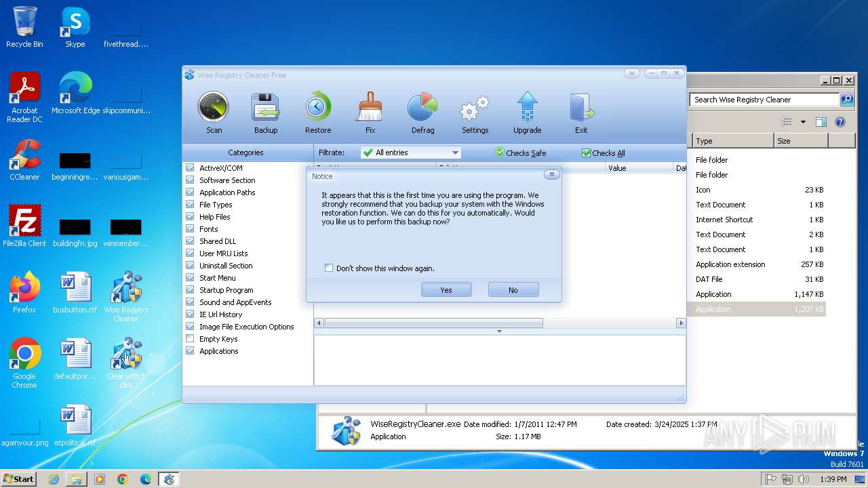This screenshot has height=488, width=868.
Task: Click Yes to perform backup
Action: [x=446, y=290]
